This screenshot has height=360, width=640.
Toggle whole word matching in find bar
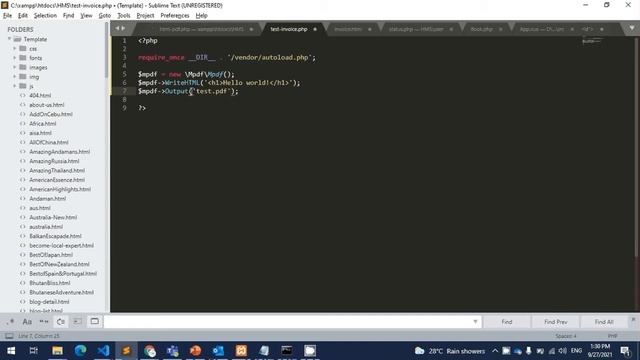click(x=44, y=322)
